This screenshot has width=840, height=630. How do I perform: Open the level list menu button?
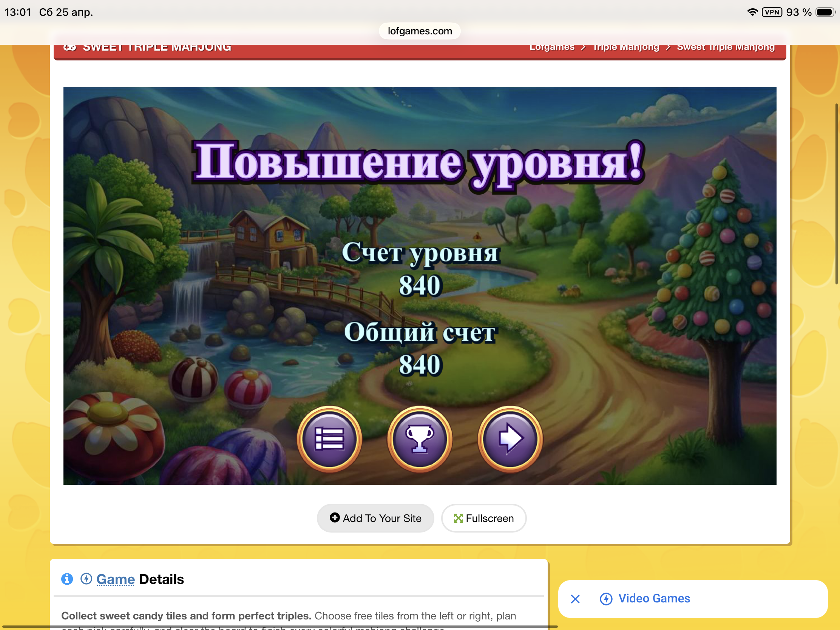pyautogui.click(x=329, y=439)
